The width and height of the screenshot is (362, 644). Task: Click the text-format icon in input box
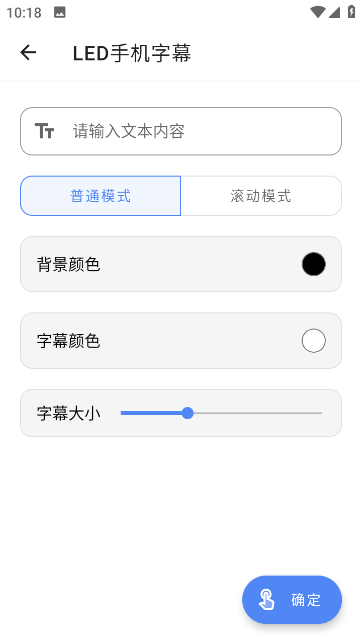(x=44, y=131)
